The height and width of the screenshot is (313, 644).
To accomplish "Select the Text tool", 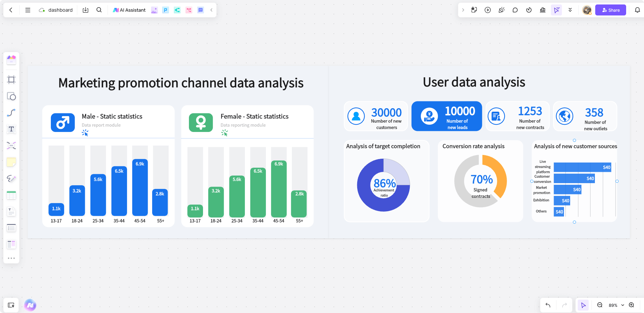I will point(11,129).
